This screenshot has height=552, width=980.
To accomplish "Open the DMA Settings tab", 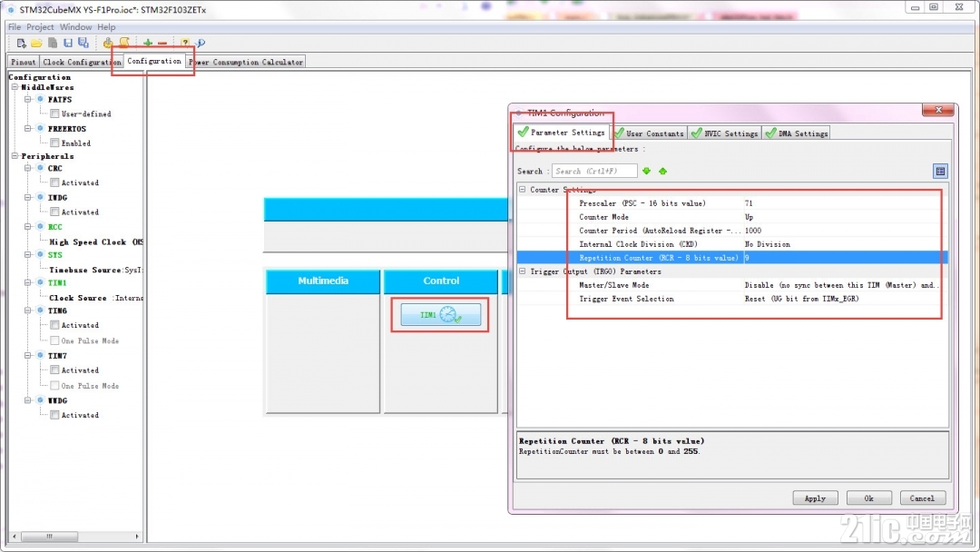I will pos(797,133).
